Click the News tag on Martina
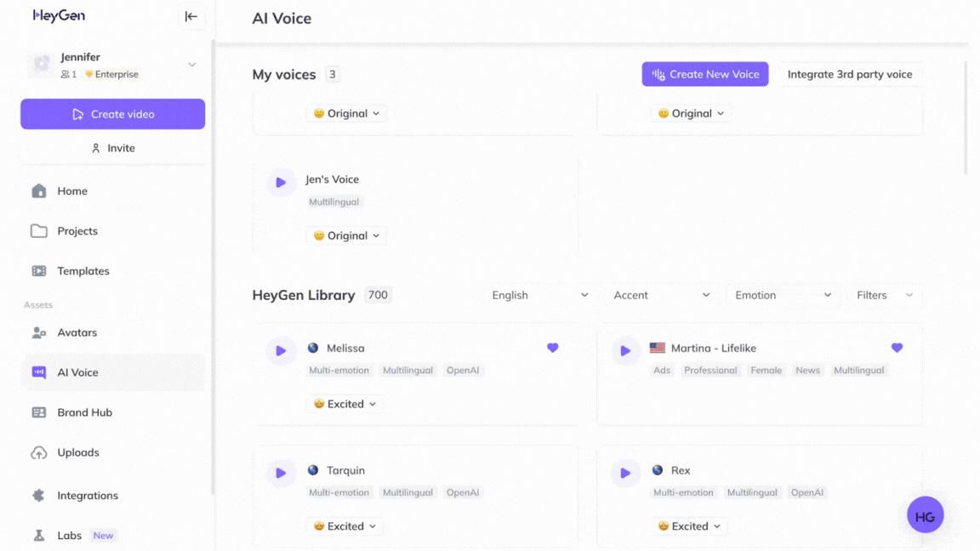The width and height of the screenshot is (980, 551). pyautogui.click(x=807, y=371)
